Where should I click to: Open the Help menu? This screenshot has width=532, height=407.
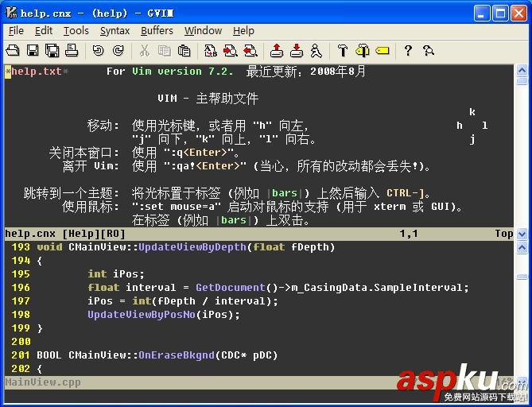coord(243,31)
